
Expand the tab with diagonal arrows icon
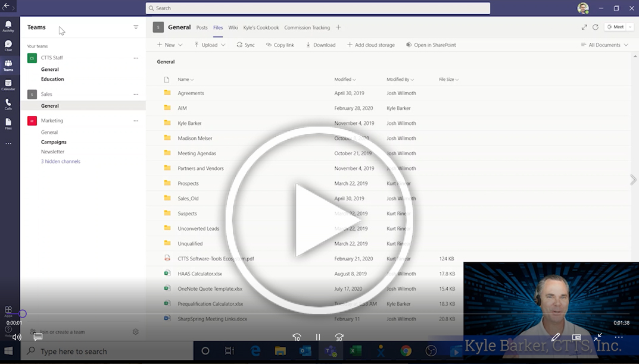tap(584, 27)
